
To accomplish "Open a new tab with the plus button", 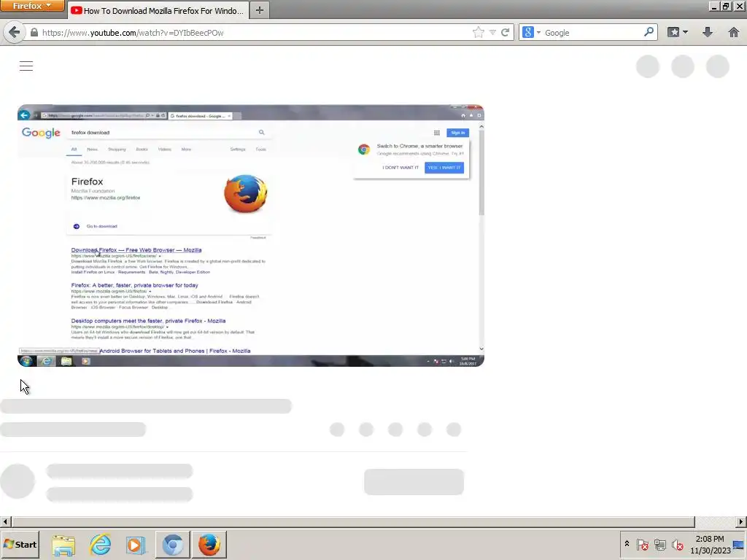I will tap(259, 10).
